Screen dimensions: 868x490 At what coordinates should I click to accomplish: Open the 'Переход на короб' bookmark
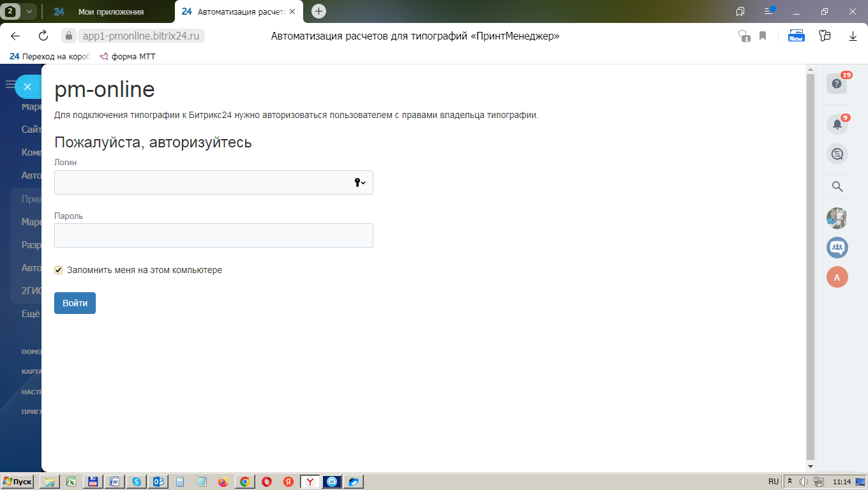pos(50,56)
